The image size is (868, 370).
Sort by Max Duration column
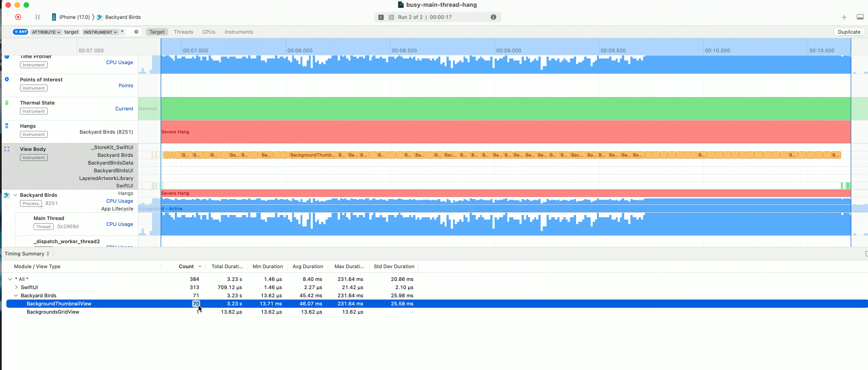coord(349,267)
